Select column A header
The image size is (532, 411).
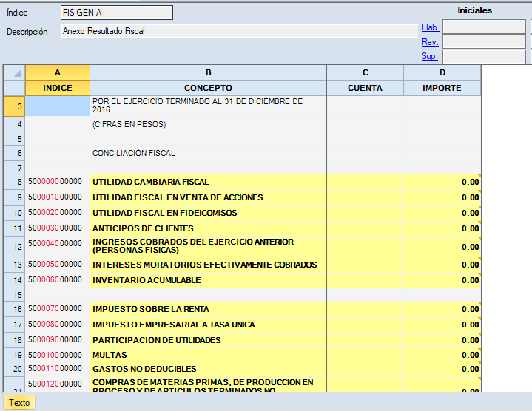(58, 72)
